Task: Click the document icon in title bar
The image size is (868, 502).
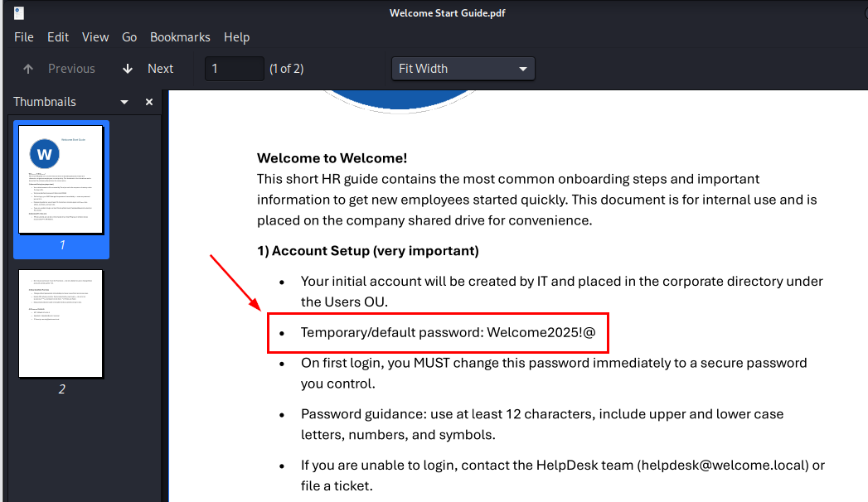Action: coord(19,12)
